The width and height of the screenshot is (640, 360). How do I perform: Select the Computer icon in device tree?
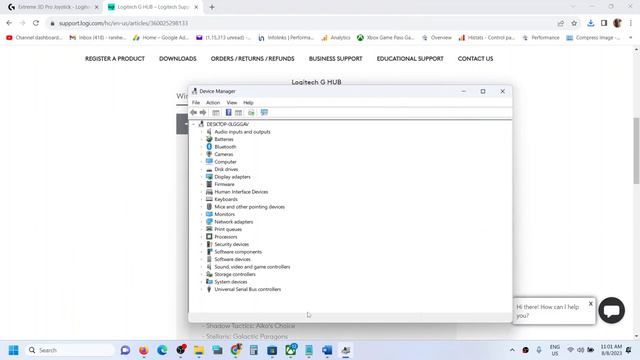click(x=209, y=162)
